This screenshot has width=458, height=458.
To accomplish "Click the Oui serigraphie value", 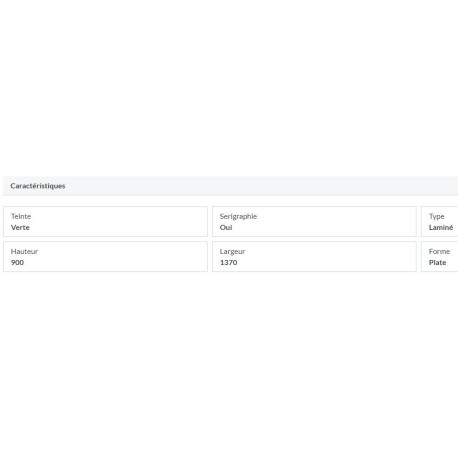I will 226,227.
